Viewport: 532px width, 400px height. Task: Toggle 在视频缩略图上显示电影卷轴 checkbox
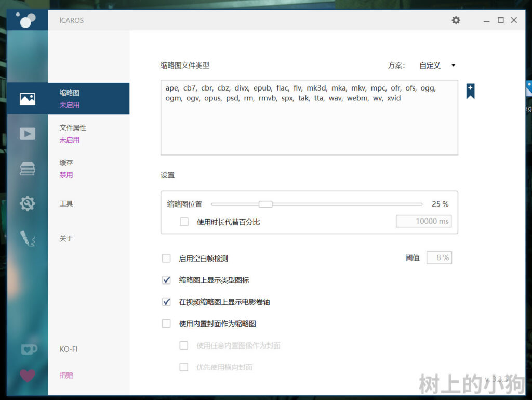click(166, 302)
